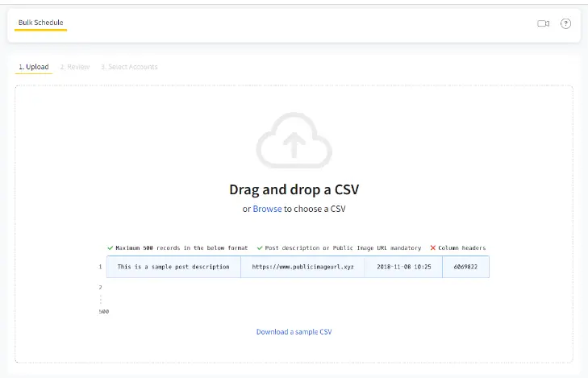This screenshot has width=588, height=378.
Task: Click row number 500 label
Action: coord(103,311)
